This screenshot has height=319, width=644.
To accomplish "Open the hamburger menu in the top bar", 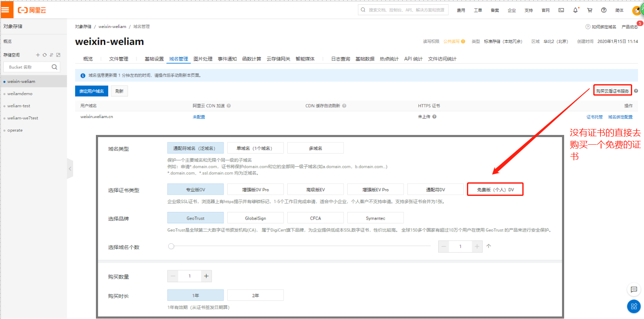I will tap(6, 10).
